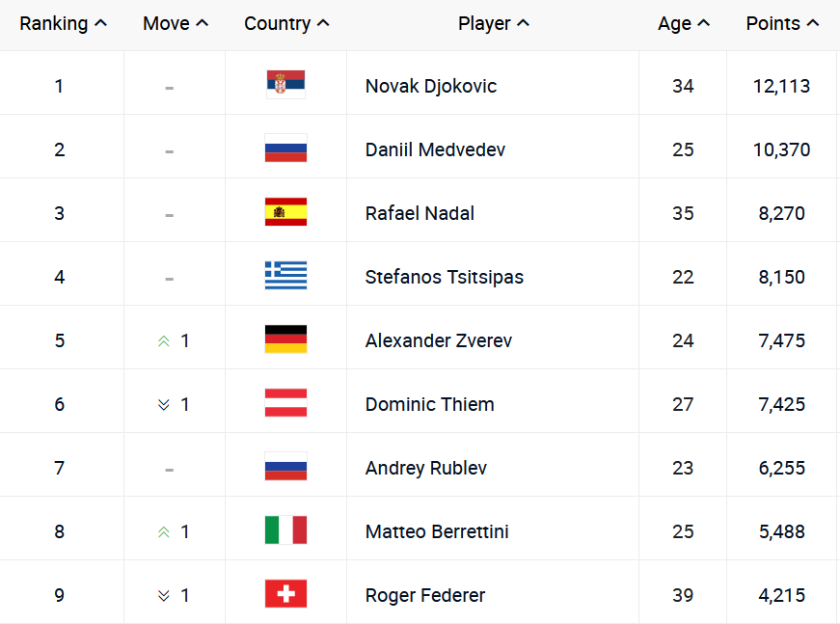Viewport: 840px width, 624px height.
Task: Click the Italian flag icon
Action: click(x=285, y=530)
